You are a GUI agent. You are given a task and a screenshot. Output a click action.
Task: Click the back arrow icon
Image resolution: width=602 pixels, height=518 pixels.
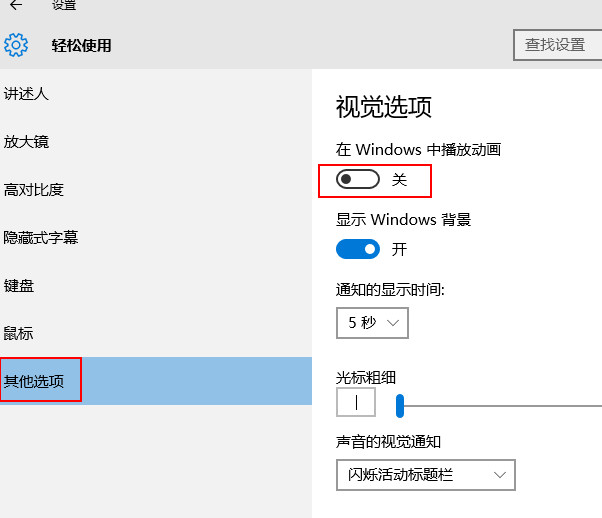coord(16,5)
